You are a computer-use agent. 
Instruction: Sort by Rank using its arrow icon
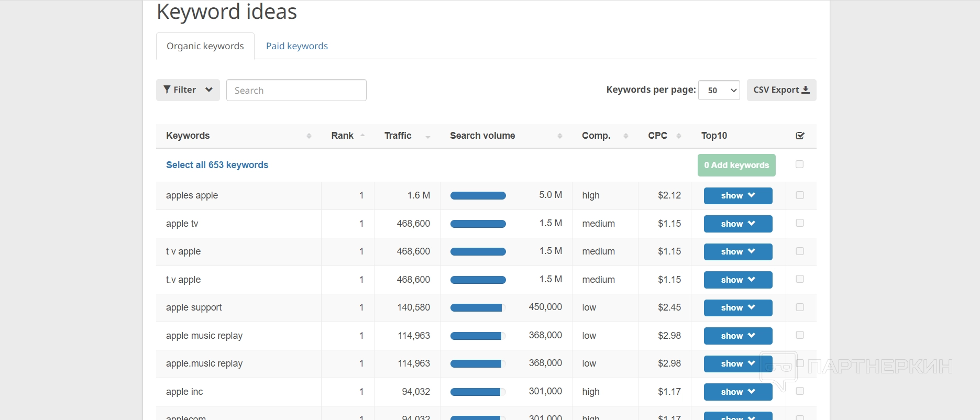pyautogui.click(x=362, y=136)
